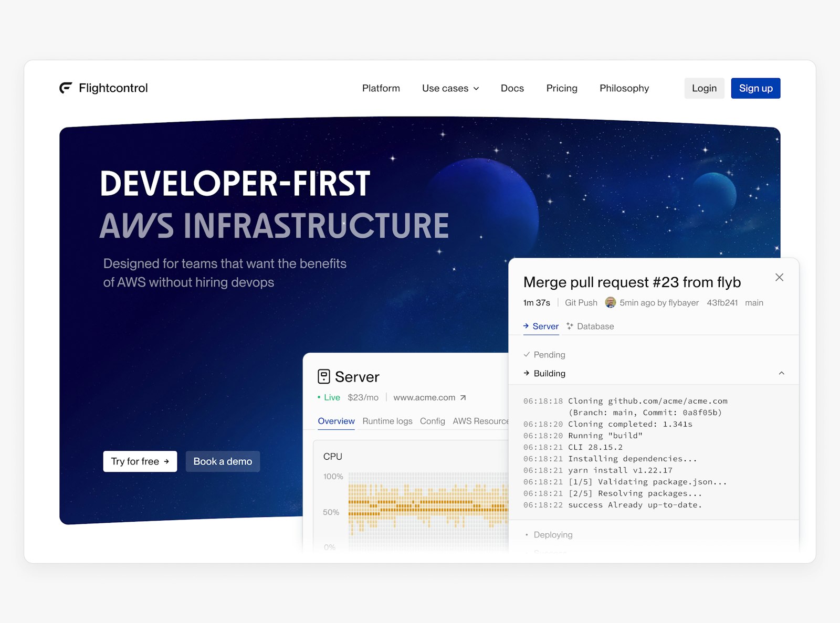Open the Platform page
Image resolution: width=840 pixels, height=623 pixels.
tap(381, 88)
